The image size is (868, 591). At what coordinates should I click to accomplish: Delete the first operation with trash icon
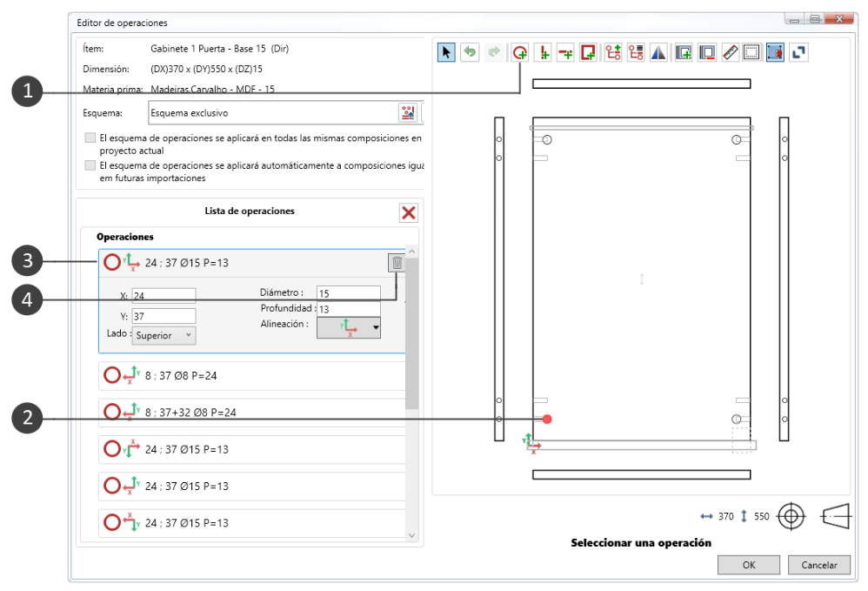[x=397, y=263]
